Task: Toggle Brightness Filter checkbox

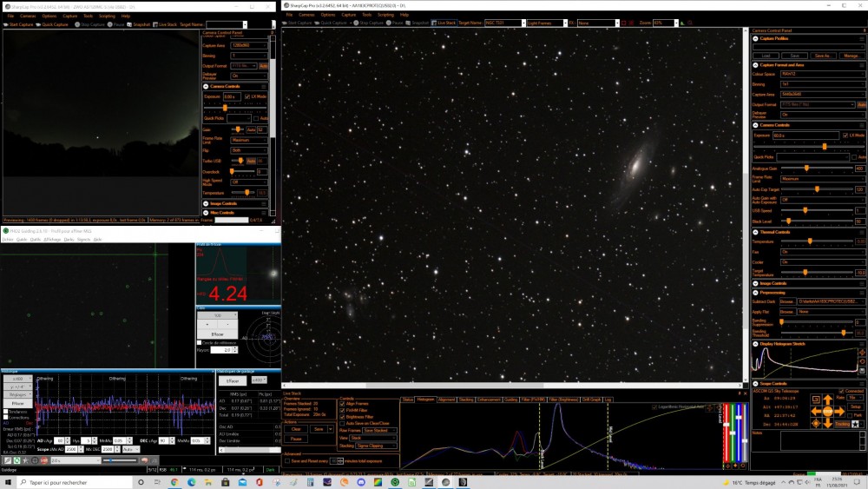Action: (342, 416)
